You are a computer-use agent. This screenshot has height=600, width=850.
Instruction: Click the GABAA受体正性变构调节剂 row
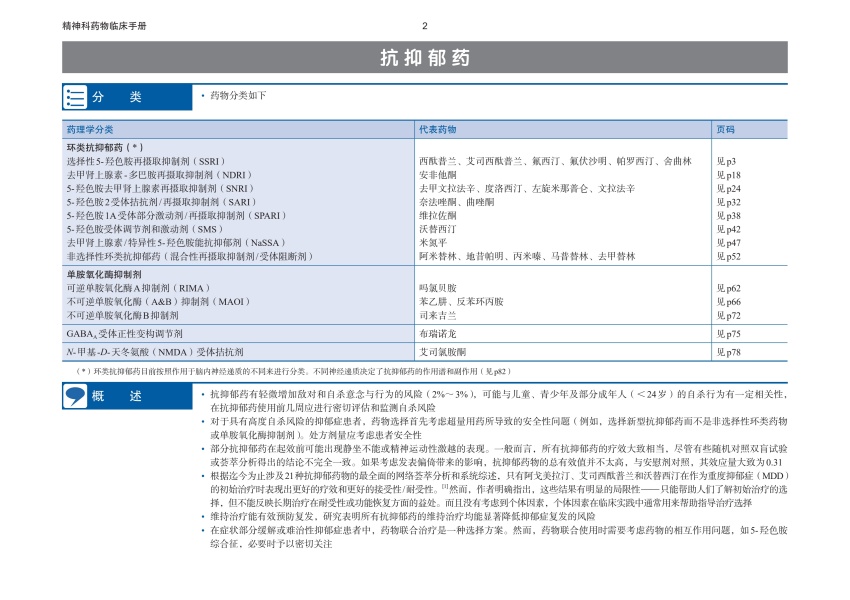pyautogui.click(x=125, y=333)
